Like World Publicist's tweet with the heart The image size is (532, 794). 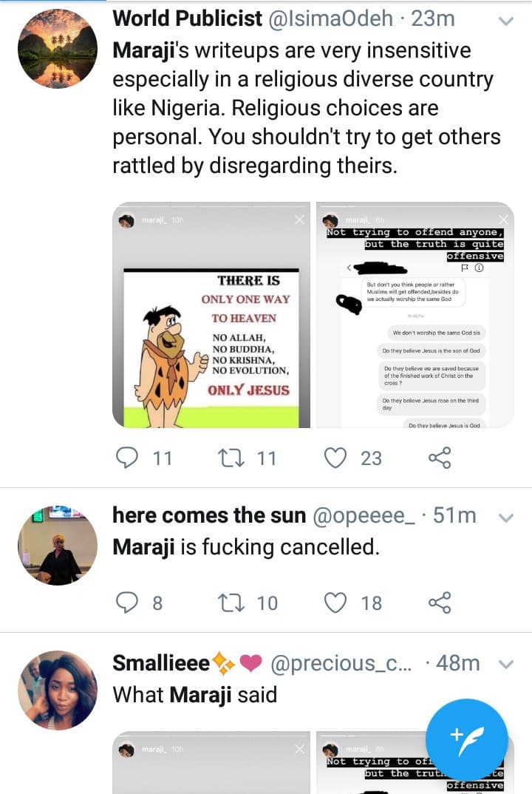(x=336, y=458)
